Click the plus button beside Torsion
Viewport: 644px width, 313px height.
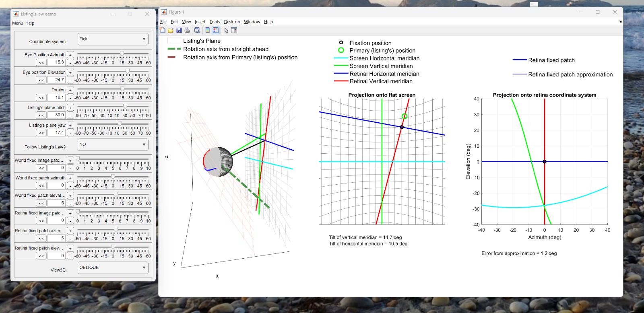point(70,91)
